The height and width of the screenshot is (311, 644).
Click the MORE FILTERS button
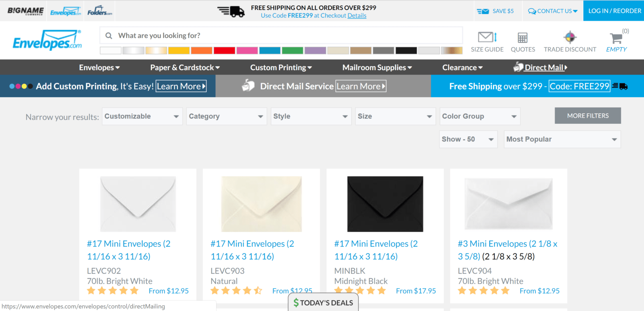pos(588,116)
